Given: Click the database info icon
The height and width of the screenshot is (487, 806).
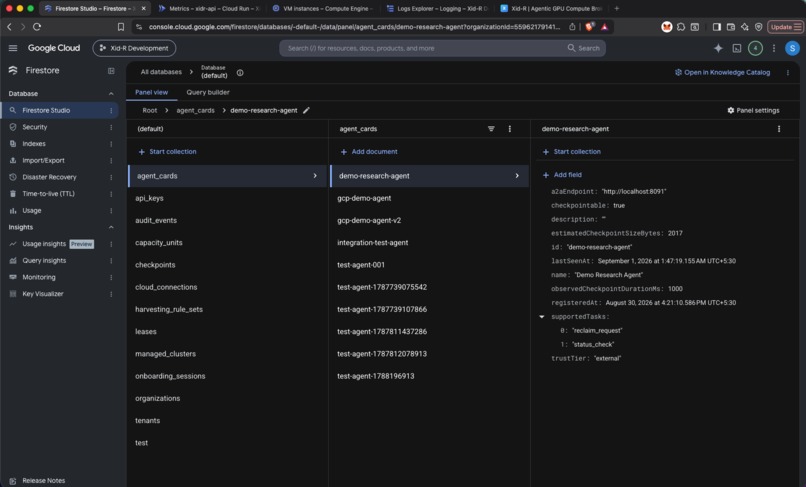Looking at the screenshot, I should coord(240,73).
